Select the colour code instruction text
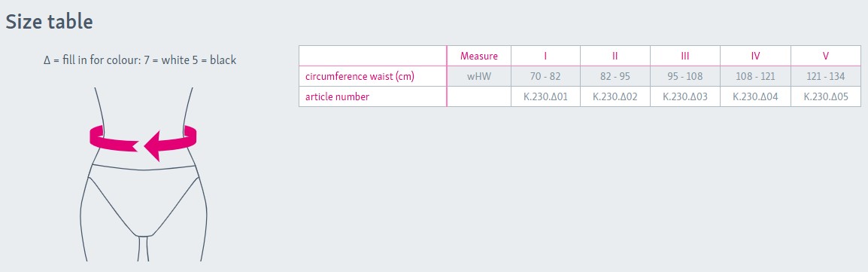868x272 pixels. pyautogui.click(x=140, y=60)
